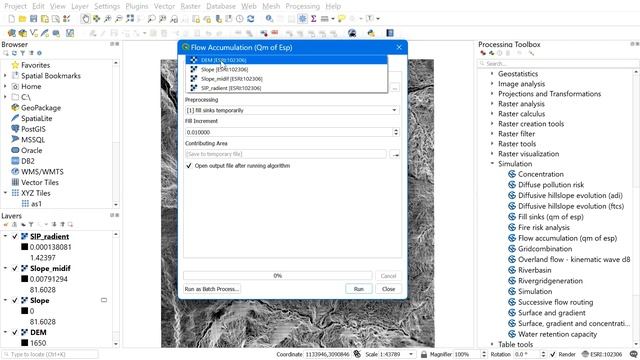Screen dimensions: 640x360
Task: Expand the Table tools group
Action: click(492, 344)
